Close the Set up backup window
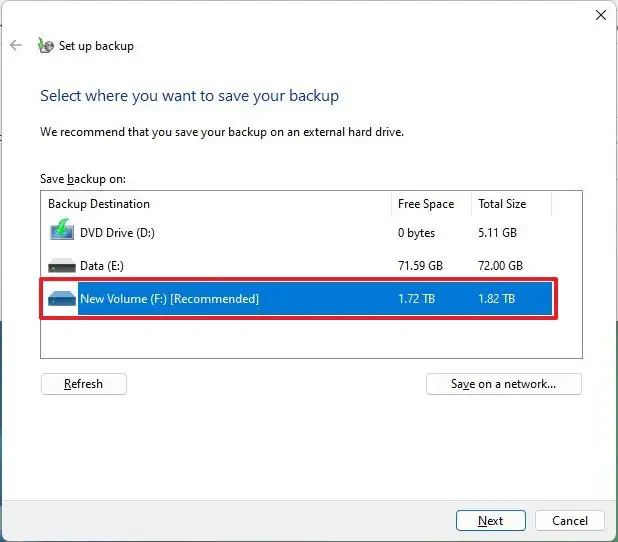Viewport: 618px width, 542px height. [600, 15]
